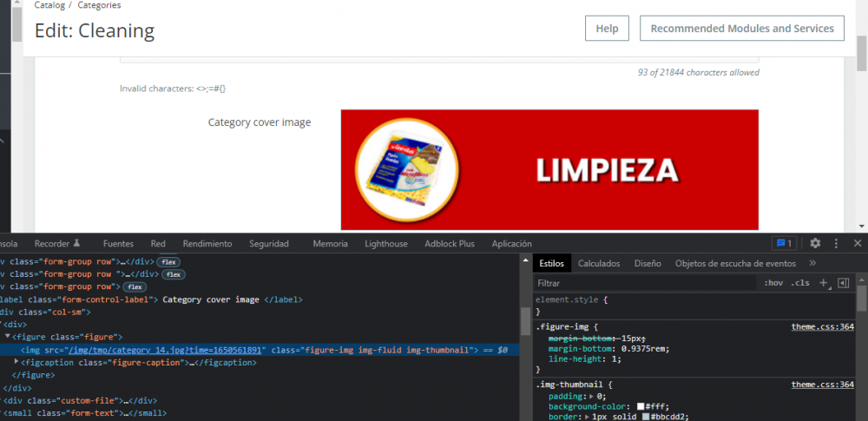The image size is (868, 421).
Task: Add a new style rule with plus icon
Action: pos(823,283)
